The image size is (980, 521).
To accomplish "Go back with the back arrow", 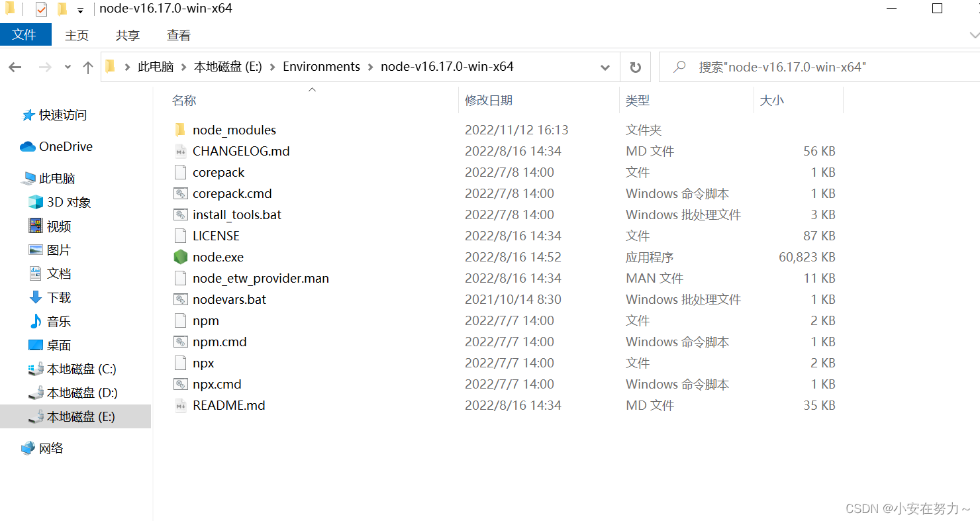I will tap(15, 67).
